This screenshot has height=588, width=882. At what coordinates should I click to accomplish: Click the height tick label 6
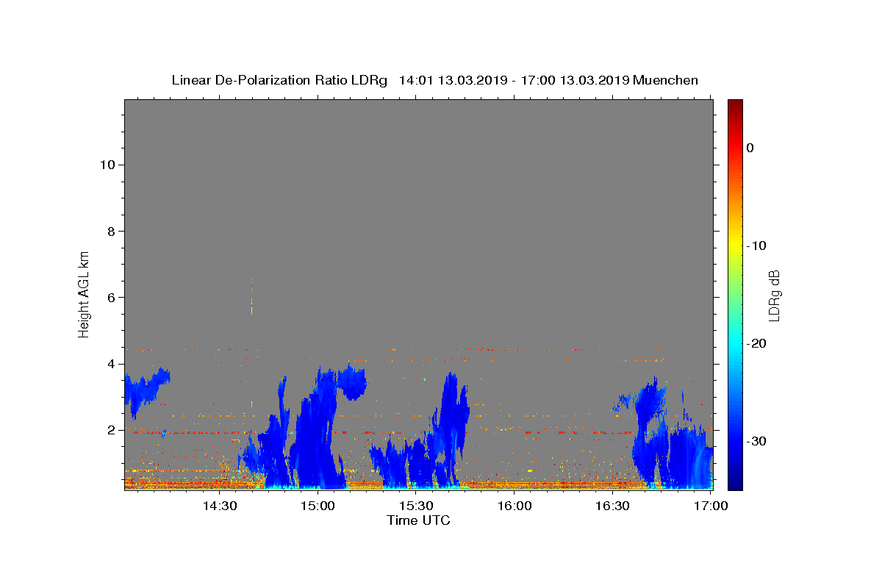coord(110,298)
